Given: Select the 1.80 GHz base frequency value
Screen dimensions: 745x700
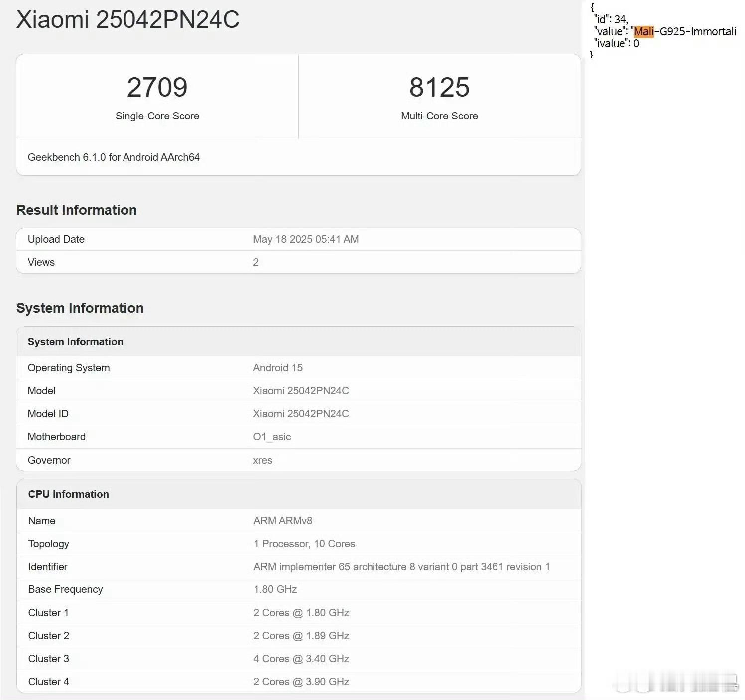Looking at the screenshot, I should point(275,589).
